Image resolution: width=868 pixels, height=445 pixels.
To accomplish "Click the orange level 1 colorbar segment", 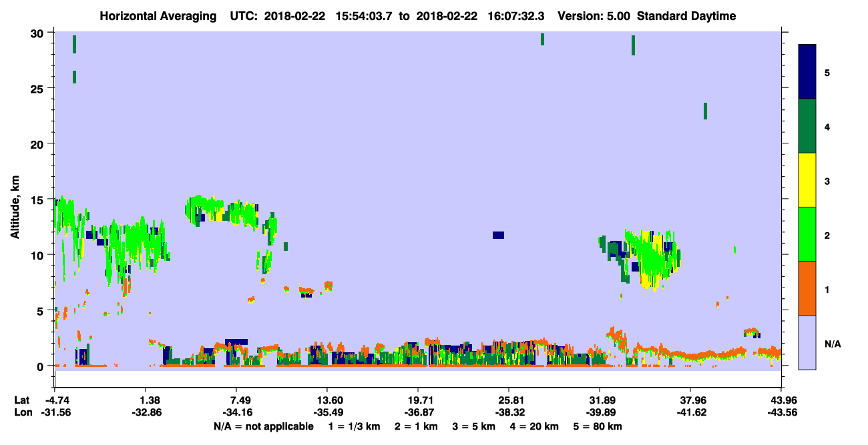I will [x=807, y=288].
